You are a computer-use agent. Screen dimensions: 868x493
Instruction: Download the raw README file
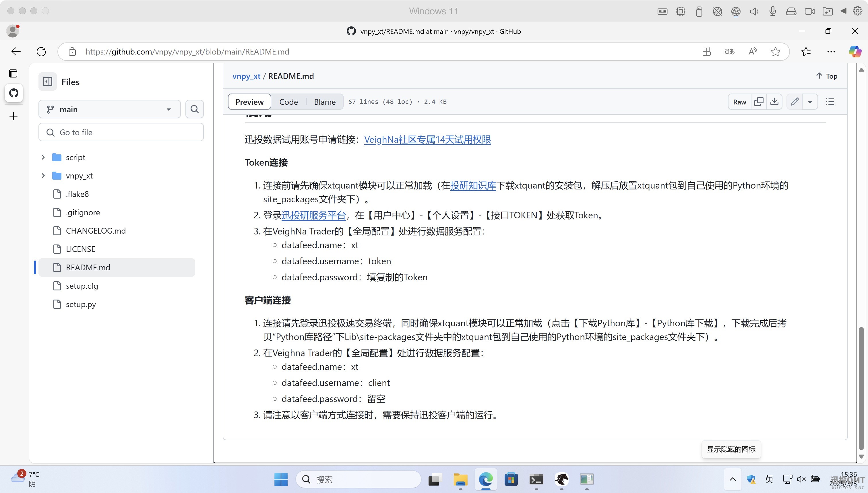[x=774, y=102]
